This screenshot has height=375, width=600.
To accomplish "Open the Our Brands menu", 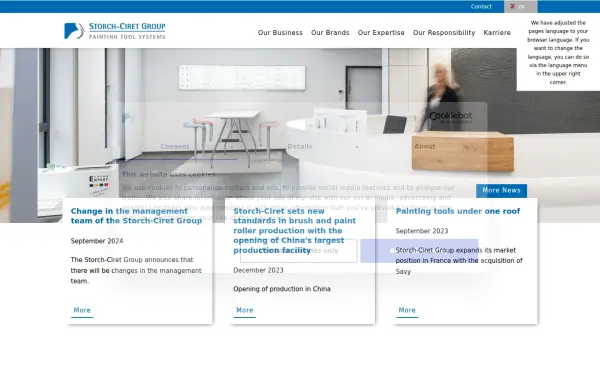I will 330,33.
